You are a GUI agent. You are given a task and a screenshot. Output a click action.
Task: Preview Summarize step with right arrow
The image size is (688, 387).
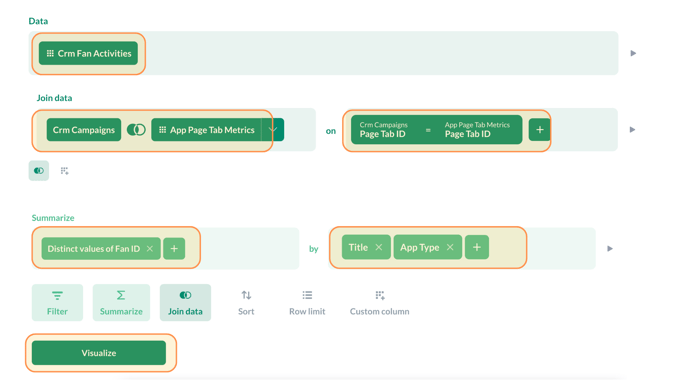[610, 249]
